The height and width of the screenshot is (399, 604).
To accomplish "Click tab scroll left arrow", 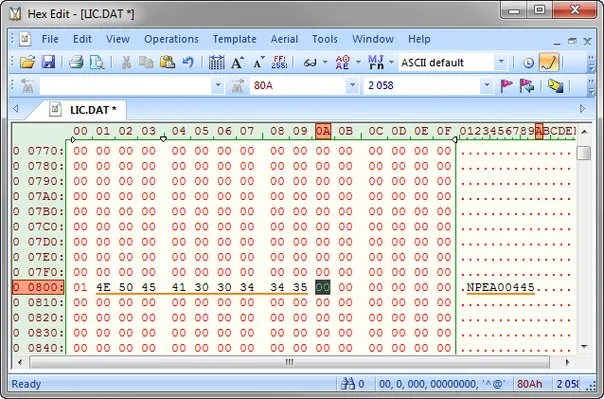I will point(16,109).
